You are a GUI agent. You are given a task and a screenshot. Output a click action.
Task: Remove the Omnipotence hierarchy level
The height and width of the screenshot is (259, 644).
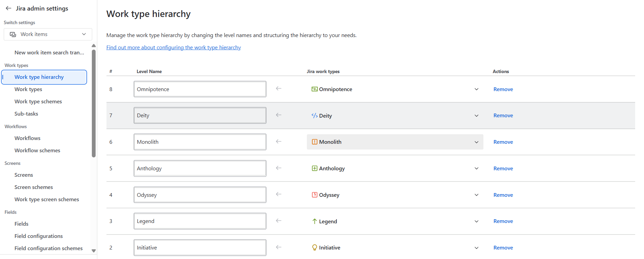[x=503, y=89]
